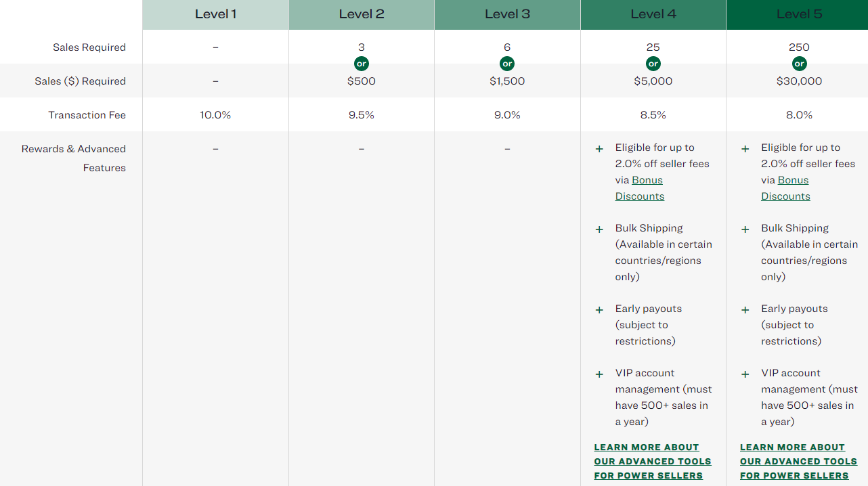Viewport: 868px width, 486px height.
Task: Click the 10.0% transaction fee value
Action: point(215,115)
